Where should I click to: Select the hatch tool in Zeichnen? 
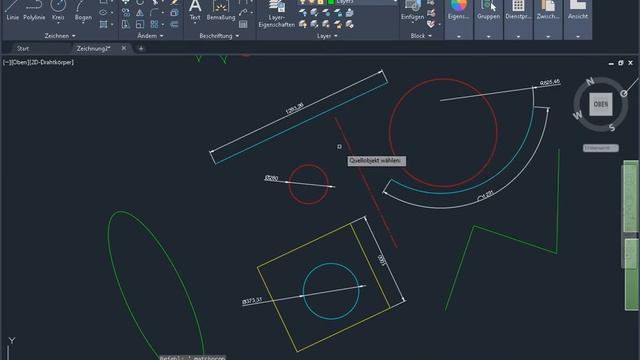point(103,24)
